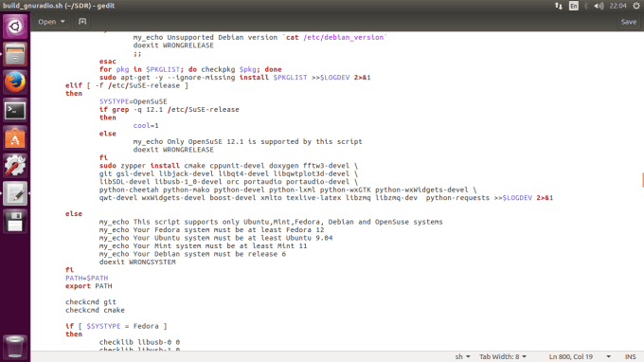Open Ubuntu Software Center

15,138
